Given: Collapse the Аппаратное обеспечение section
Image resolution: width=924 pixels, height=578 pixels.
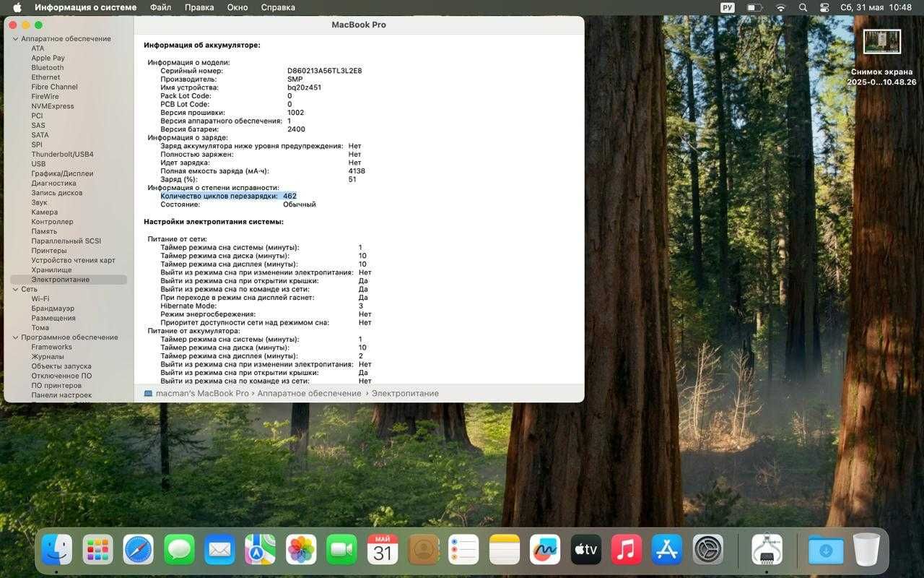Looking at the screenshot, I should click(x=15, y=39).
